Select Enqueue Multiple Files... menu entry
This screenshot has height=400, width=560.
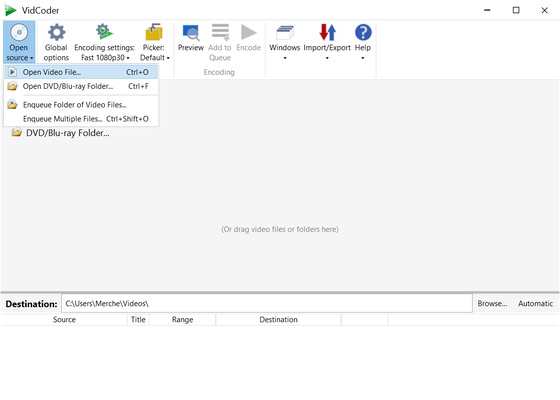(81, 119)
